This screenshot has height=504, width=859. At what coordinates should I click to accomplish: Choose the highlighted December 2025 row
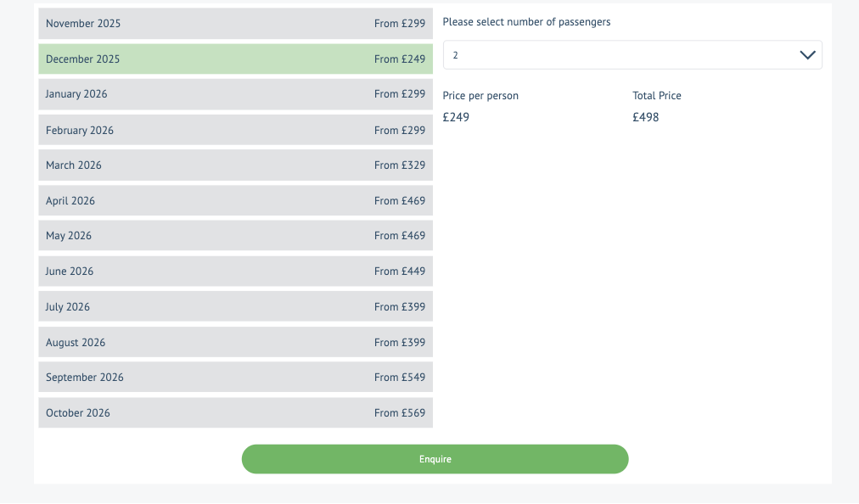(235, 59)
